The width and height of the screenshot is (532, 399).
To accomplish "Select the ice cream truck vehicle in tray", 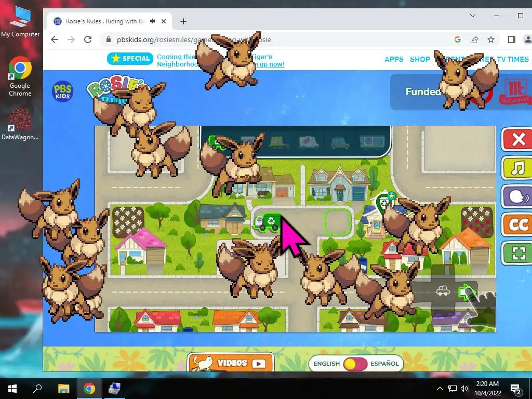I will click(x=278, y=142).
